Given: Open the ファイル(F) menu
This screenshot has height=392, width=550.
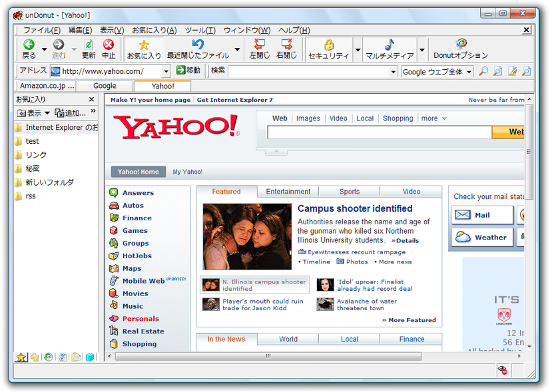Looking at the screenshot, I should (42, 30).
